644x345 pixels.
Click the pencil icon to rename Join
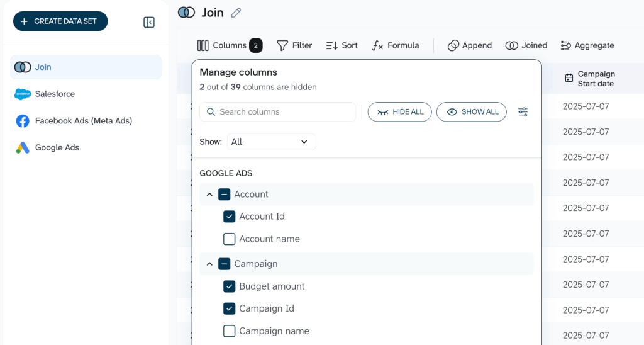coord(236,13)
